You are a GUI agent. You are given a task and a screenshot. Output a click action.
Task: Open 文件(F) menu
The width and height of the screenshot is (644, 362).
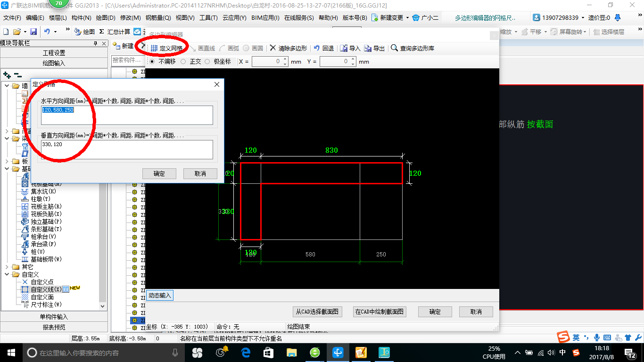pos(12,17)
